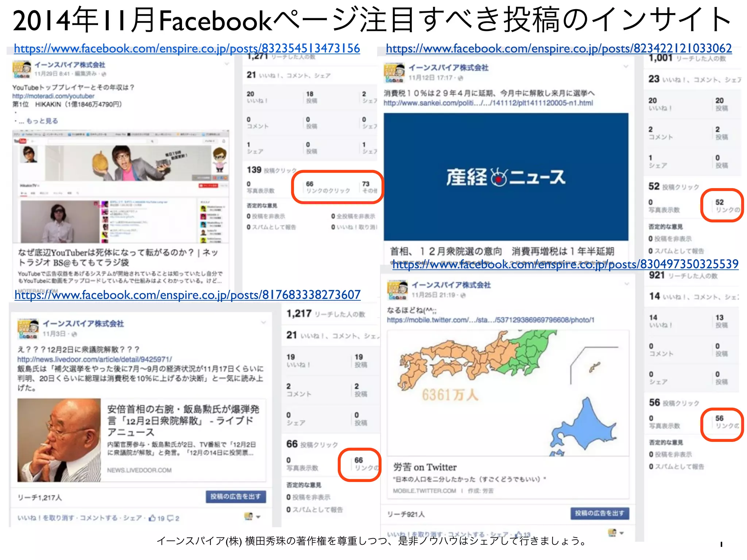747x560 pixels.
Task: Open the moteradi.com/youtuber link
Action: [x=53, y=96]
